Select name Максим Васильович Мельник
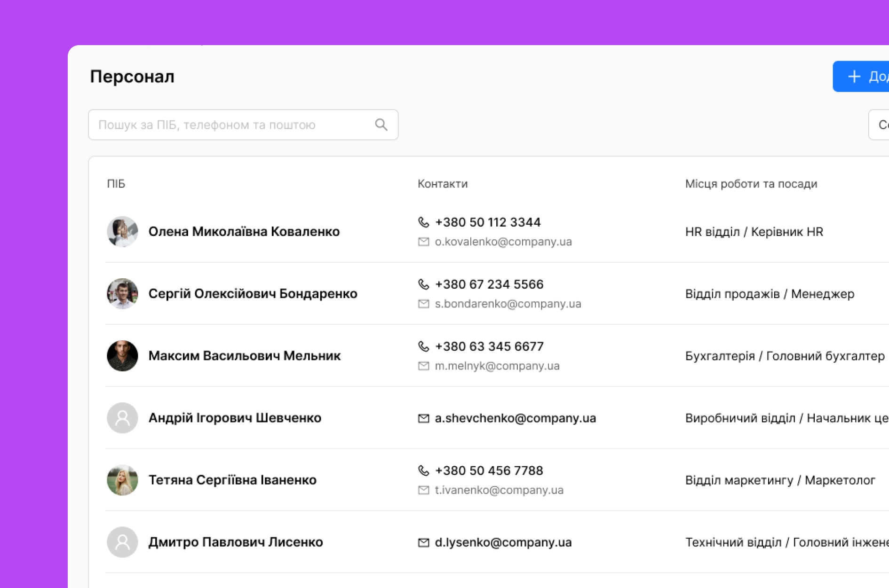This screenshot has height=588, width=889. (x=245, y=356)
